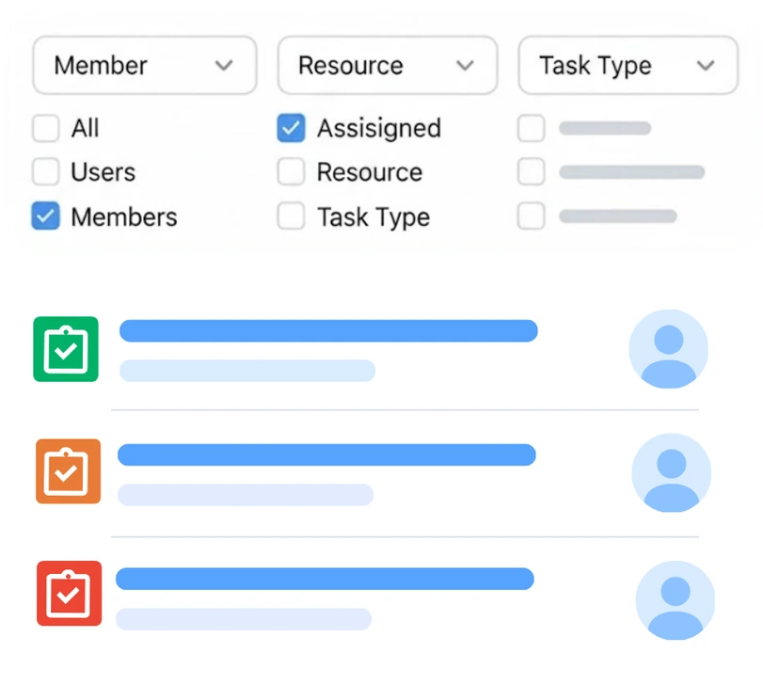Screen dimensions: 763x700
Task: Uncheck the Assisigned checkbox
Action: (x=291, y=128)
